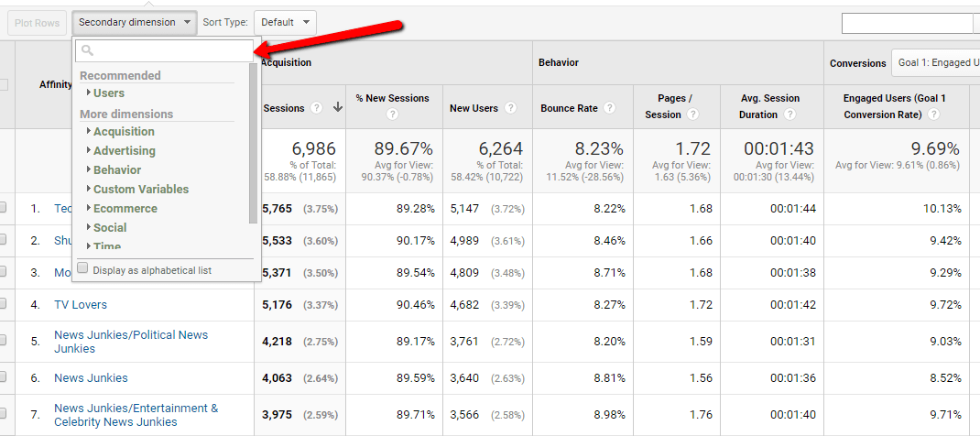Expand the Acquisition dimension group

coord(123,132)
